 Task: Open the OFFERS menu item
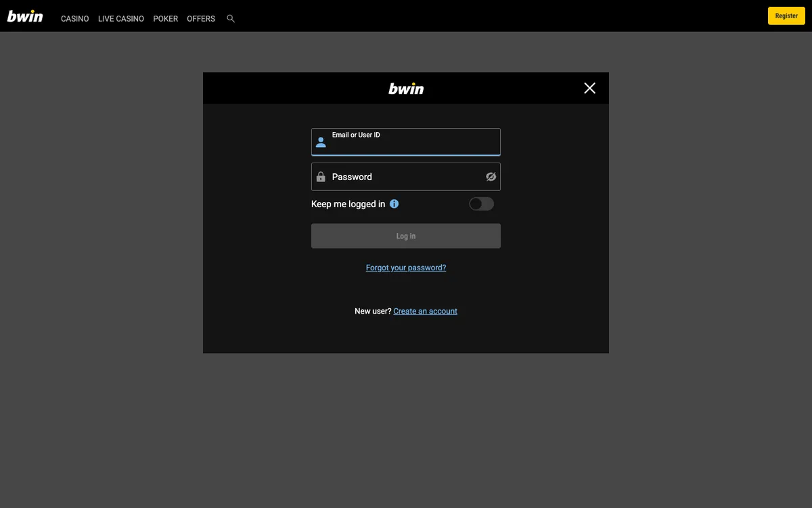coord(201,19)
